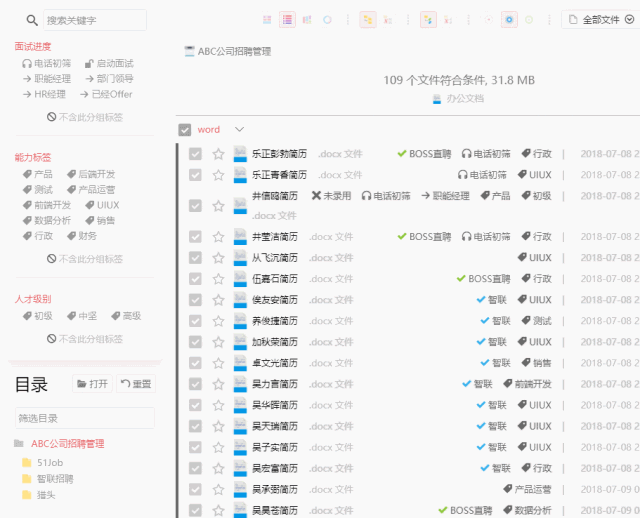Enable the yellow folder tree grouping icon
This screenshot has width=640, height=518.
coord(368,20)
